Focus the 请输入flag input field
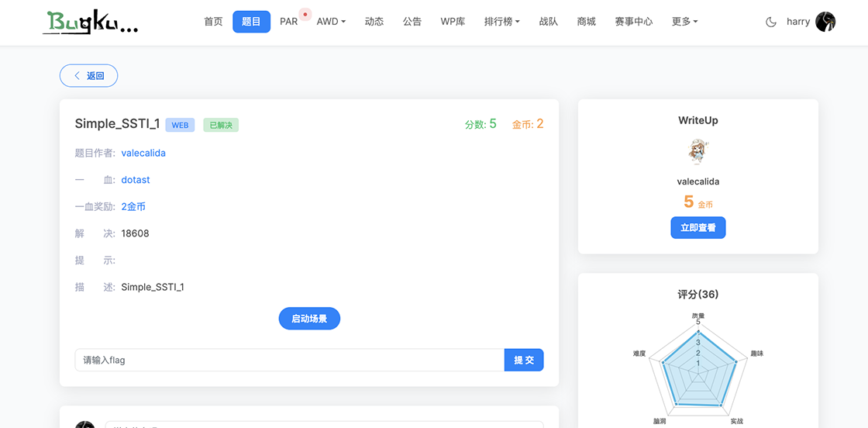Image resolution: width=868 pixels, height=428 pixels. 290,360
